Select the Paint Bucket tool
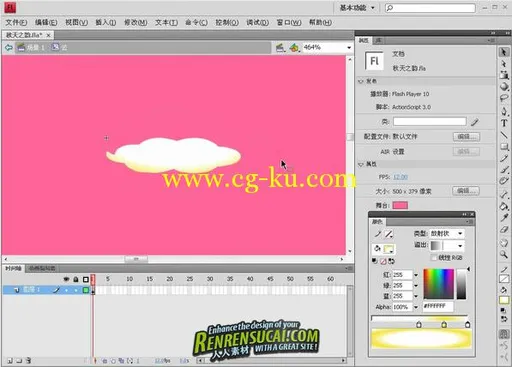Screen dimensions: 512x367 pos(504,206)
